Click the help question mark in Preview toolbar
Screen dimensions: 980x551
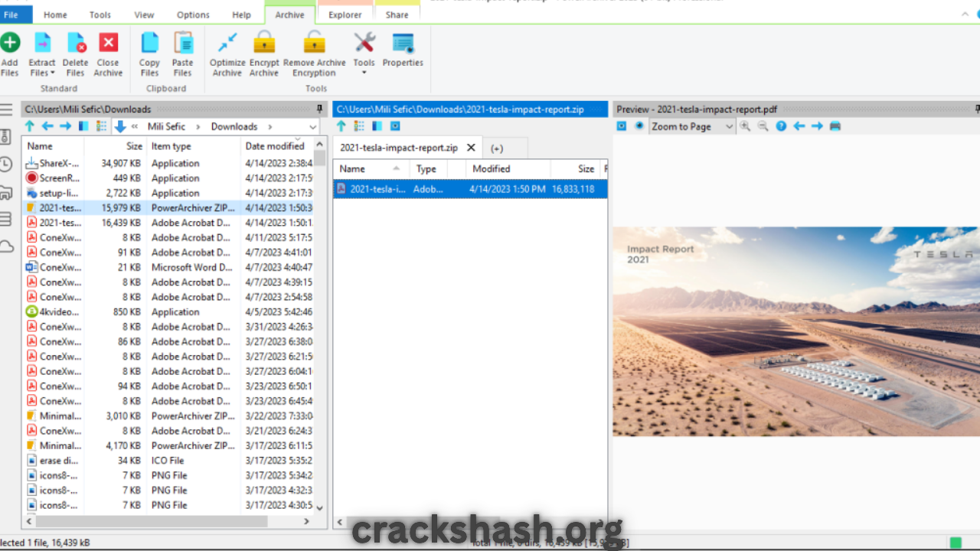(781, 126)
